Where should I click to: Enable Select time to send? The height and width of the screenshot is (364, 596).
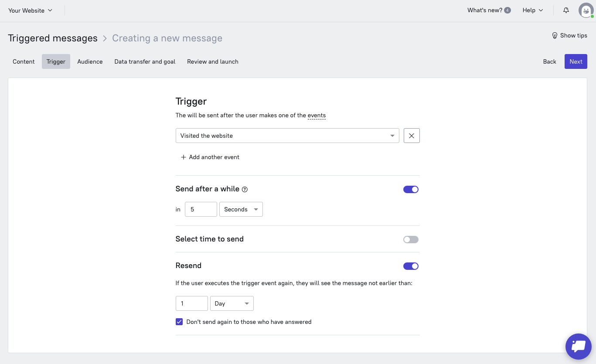coord(411,239)
